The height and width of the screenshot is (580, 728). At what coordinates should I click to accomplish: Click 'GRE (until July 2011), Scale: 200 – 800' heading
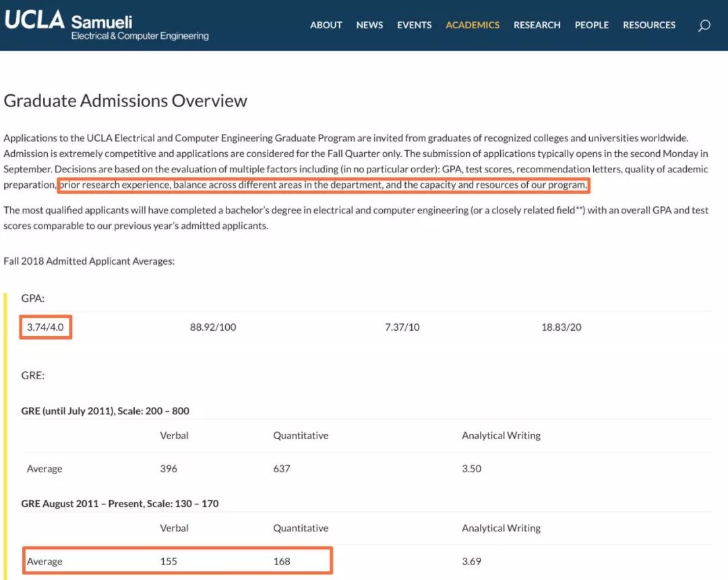click(x=105, y=411)
